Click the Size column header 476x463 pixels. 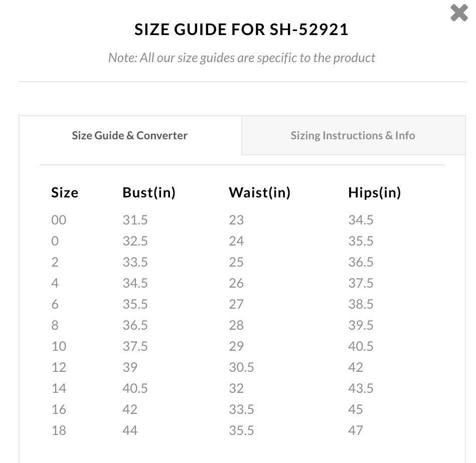[65, 192]
